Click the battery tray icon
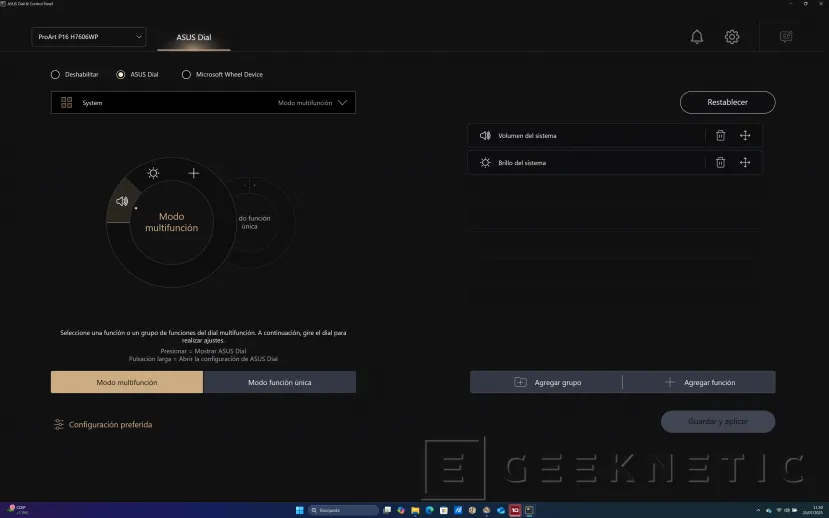829x518 pixels. click(x=795, y=510)
